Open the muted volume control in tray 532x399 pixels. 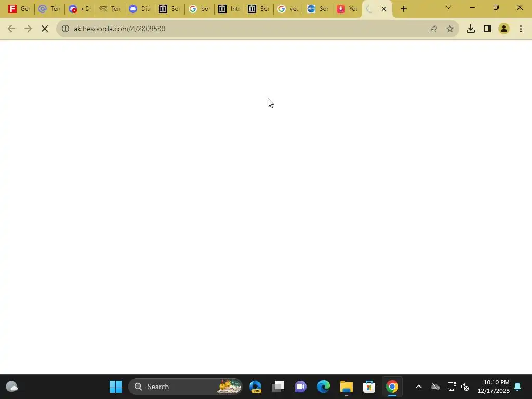pos(465,387)
